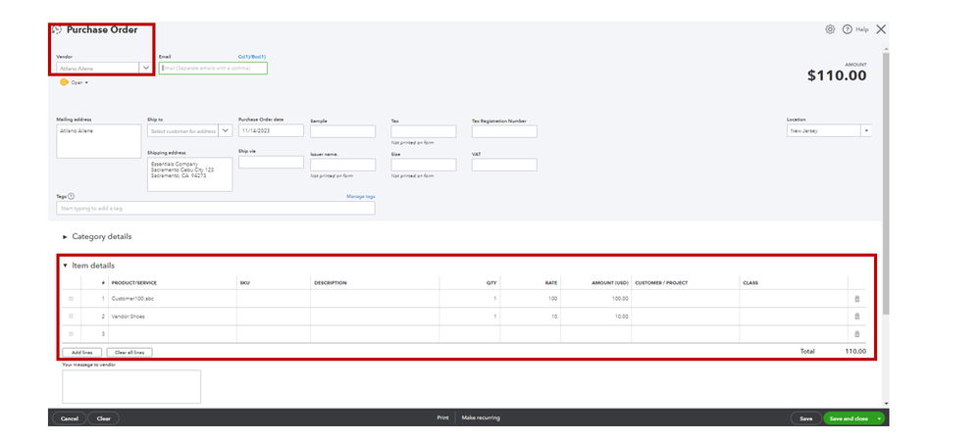Image resolution: width=980 pixels, height=440 pixels.
Task: Click the QTY cell of line 2
Action: tap(469, 317)
